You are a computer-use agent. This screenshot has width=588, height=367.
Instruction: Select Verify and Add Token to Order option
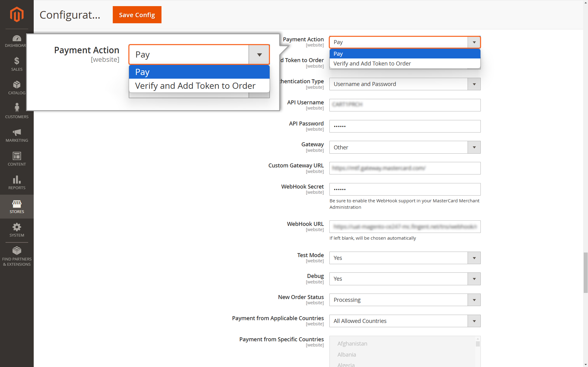[x=405, y=63]
